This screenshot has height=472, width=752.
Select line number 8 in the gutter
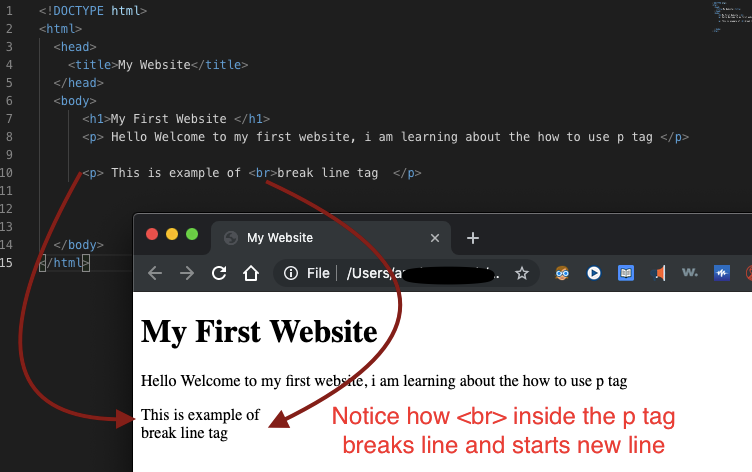click(9, 137)
